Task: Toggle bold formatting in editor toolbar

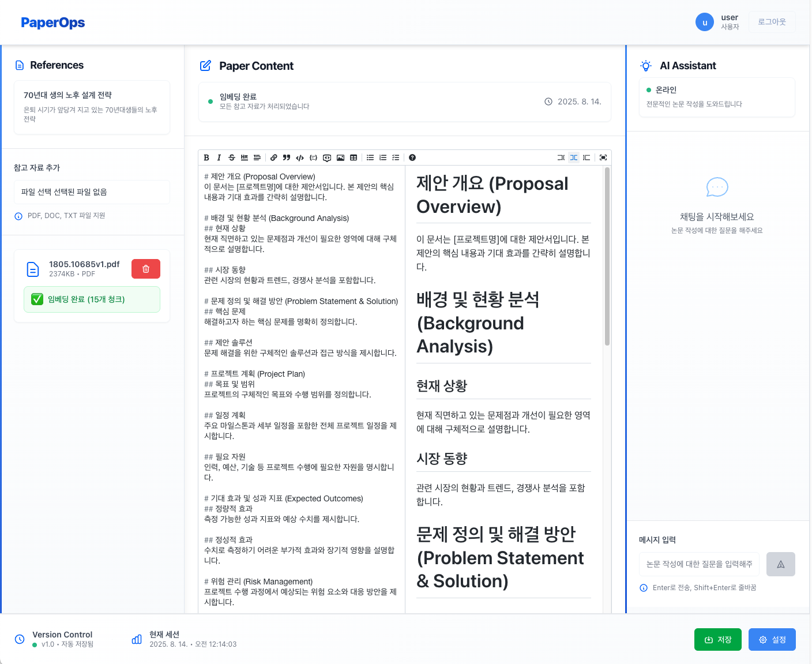Action: point(206,157)
